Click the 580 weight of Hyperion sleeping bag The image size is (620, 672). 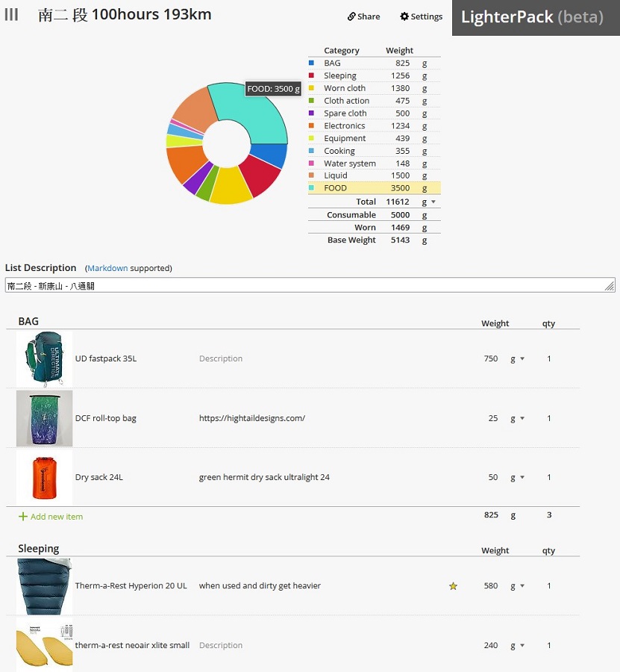click(491, 586)
